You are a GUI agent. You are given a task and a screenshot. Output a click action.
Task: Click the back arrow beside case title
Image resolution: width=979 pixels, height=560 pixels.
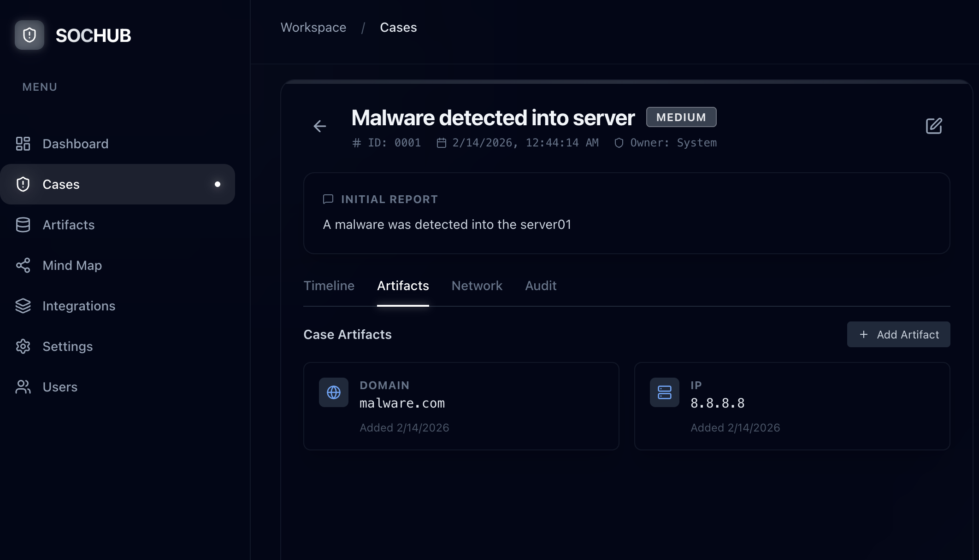tap(319, 126)
